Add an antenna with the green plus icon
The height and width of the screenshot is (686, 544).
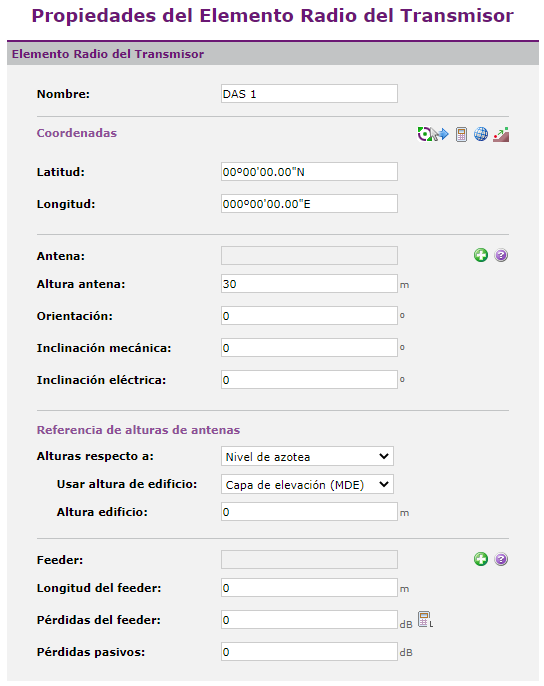click(481, 255)
